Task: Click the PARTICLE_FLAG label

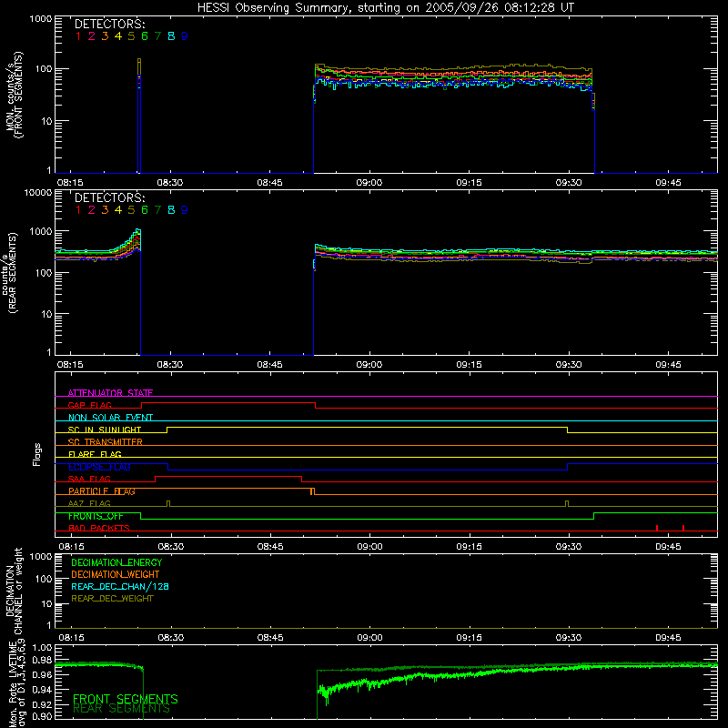Action: pos(102,491)
